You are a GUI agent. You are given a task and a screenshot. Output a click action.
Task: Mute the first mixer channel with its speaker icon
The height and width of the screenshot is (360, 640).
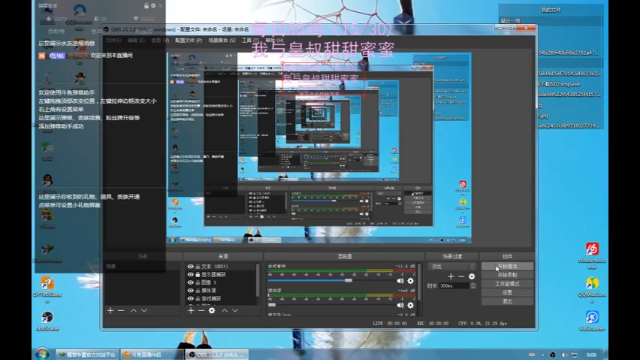(x=400, y=281)
